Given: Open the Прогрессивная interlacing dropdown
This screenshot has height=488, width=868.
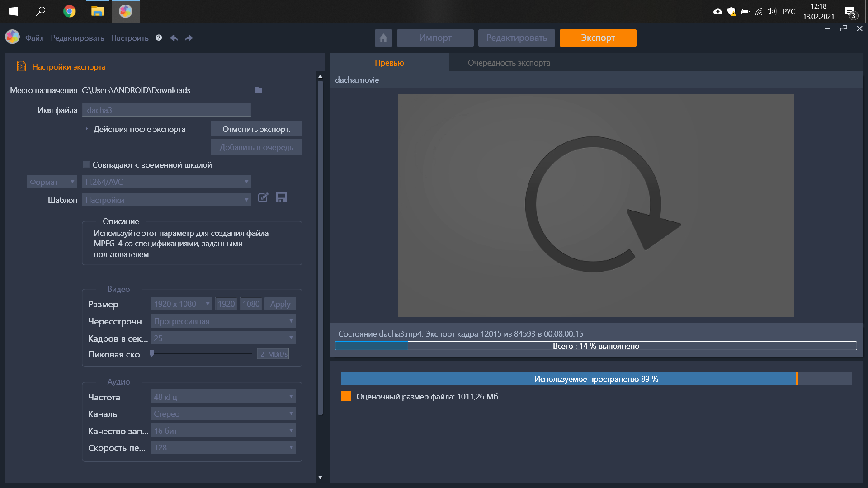Looking at the screenshot, I should click(x=223, y=321).
